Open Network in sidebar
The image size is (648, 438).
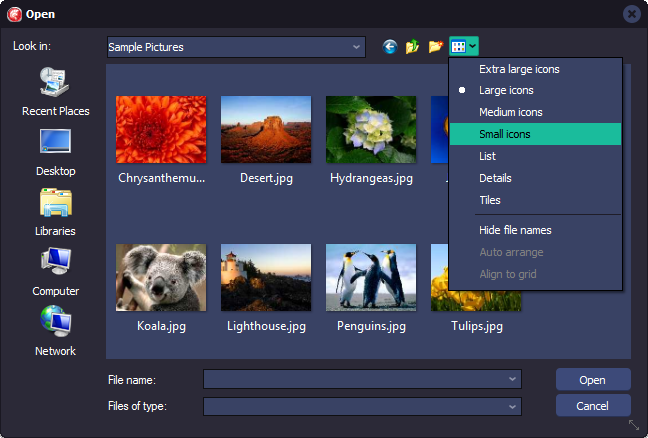55,332
